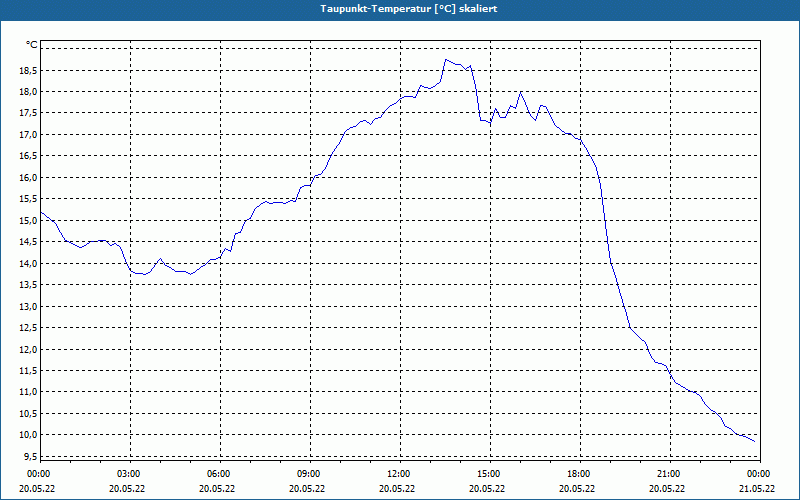Click the 15:00 time axis label
Viewport: 800px width, 500px height.
[490, 474]
